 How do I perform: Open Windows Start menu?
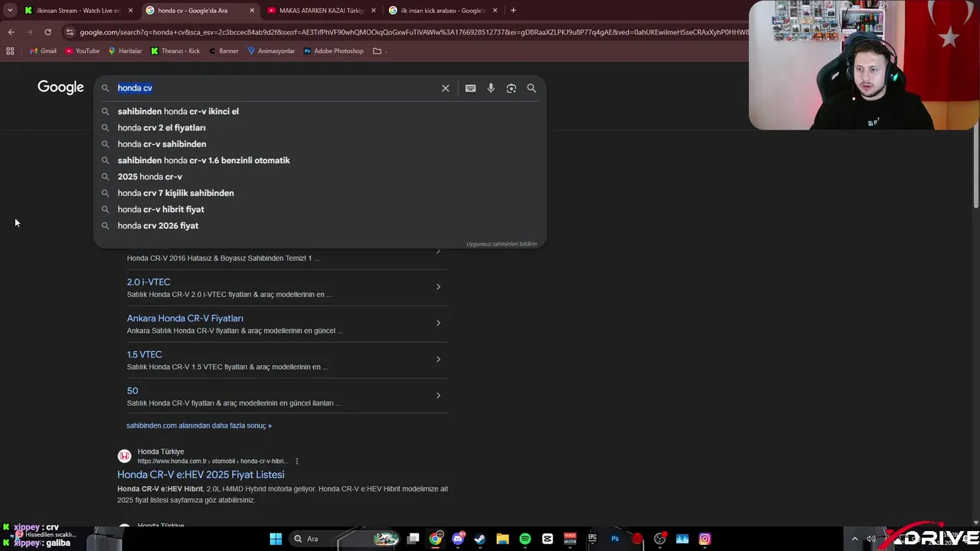pyautogui.click(x=276, y=539)
